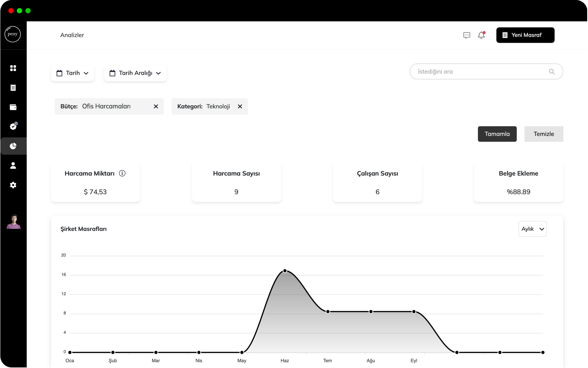Open the users person icon in the sidebar
The width and height of the screenshot is (588, 368).
coord(13,166)
